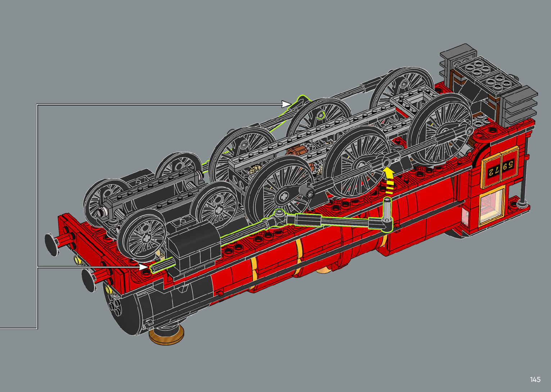Click the lower white callout arrowhead
The height and width of the screenshot is (392, 551).
pyautogui.click(x=143, y=267)
